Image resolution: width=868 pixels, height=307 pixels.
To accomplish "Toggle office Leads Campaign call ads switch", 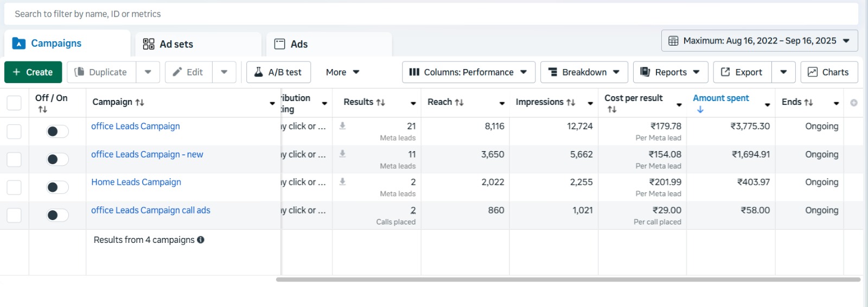I will click(57, 215).
